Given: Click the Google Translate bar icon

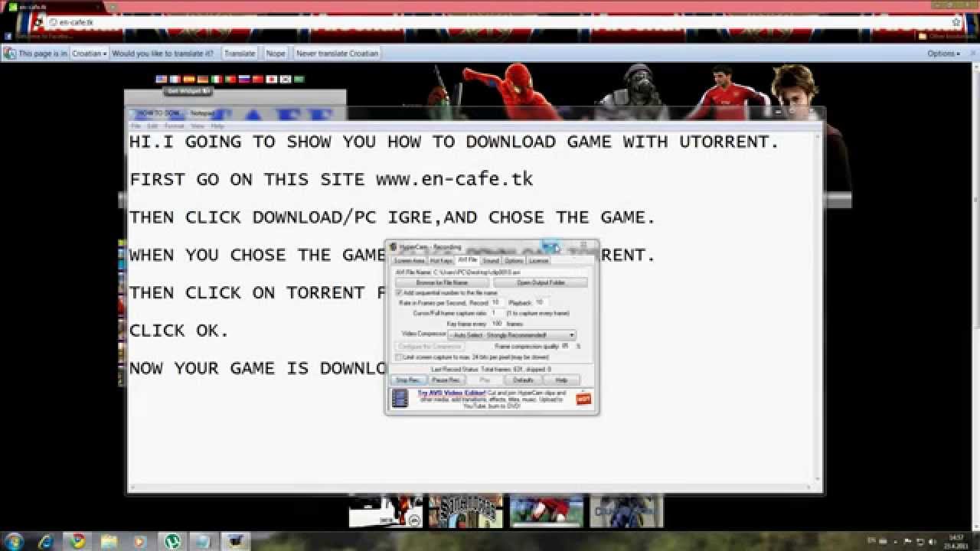Looking at the screenshot, I should point(10,54).
